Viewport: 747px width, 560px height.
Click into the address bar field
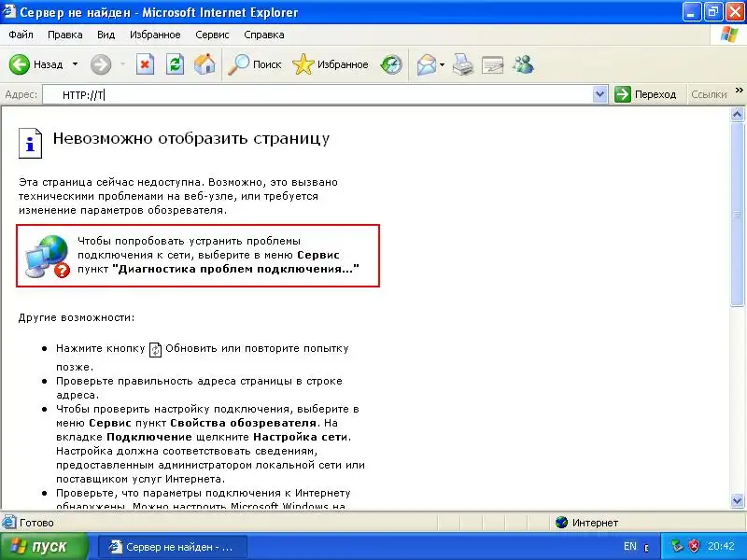pos(317,95)
